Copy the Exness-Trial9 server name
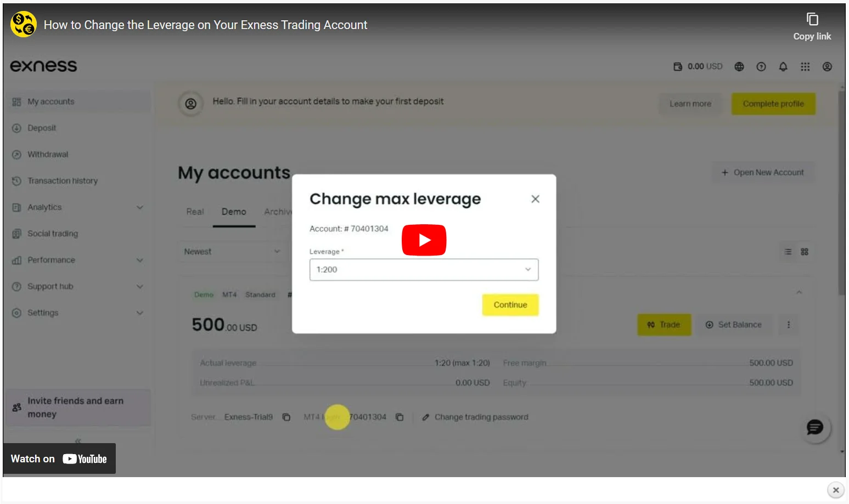Image resolution: width=849 pixels, height=504 pixels. click(286, 417)
